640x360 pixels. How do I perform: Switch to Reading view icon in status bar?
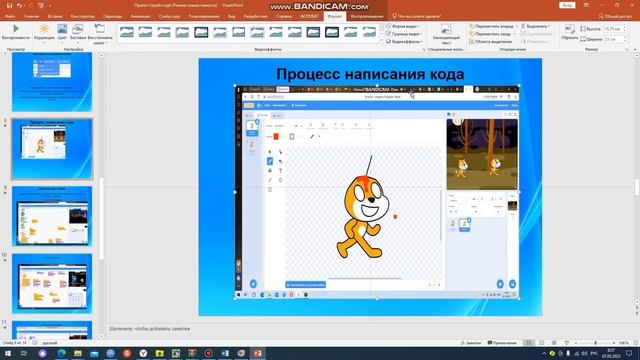point(554,343)
